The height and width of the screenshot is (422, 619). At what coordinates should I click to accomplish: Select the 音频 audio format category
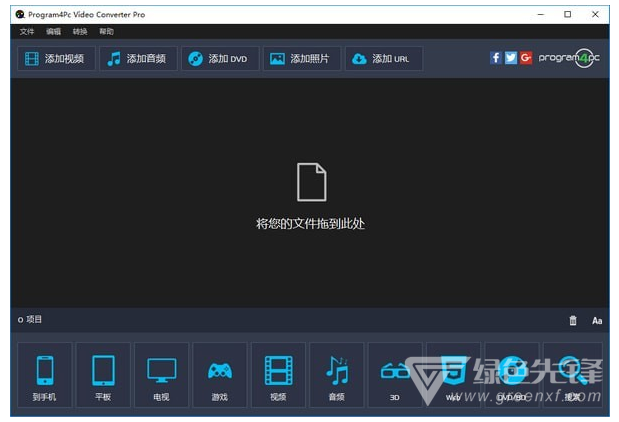point(337,375)
